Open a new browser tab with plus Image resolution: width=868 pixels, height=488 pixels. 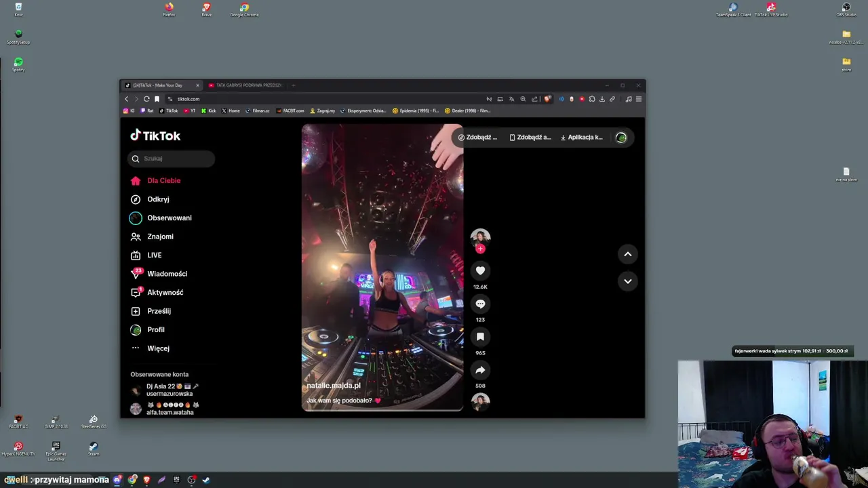293,85
